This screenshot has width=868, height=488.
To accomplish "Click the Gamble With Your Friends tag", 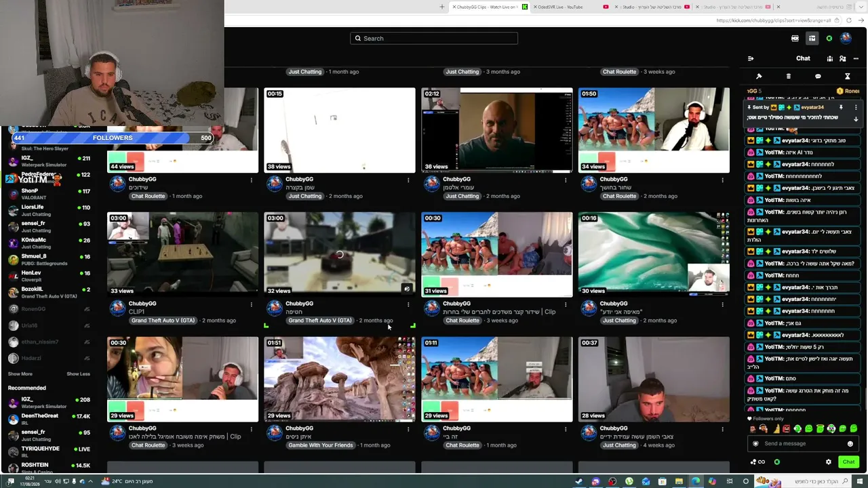I will [319, 445].
